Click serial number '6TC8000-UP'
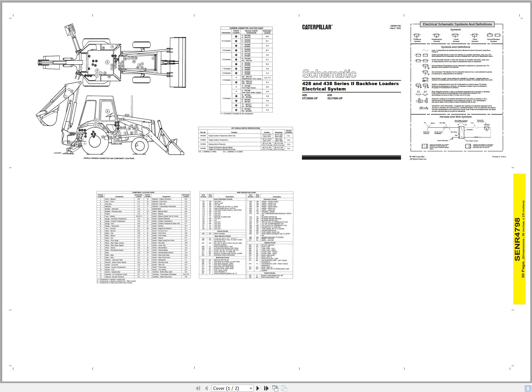The image size is (532, 392). [310, 98]
